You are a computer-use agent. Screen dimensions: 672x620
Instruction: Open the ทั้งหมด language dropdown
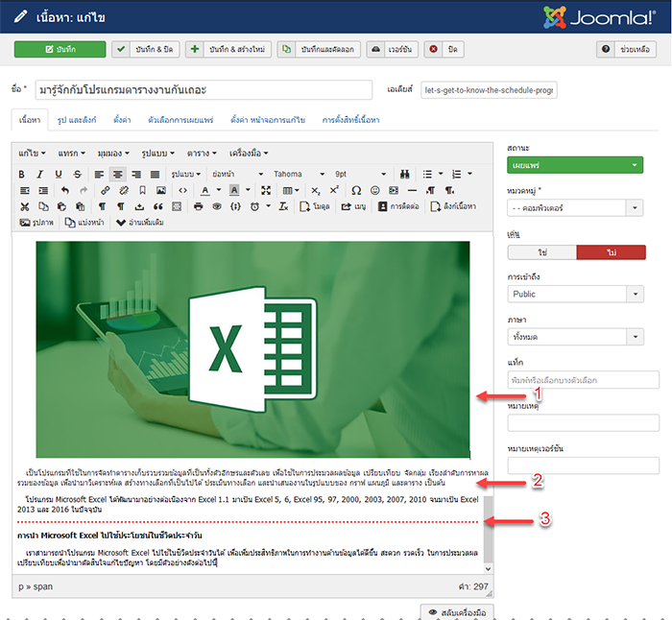click(575, 337)
